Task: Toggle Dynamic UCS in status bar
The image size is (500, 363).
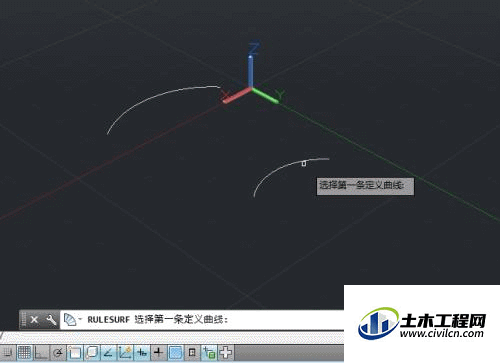Action: tap(125, 353)
